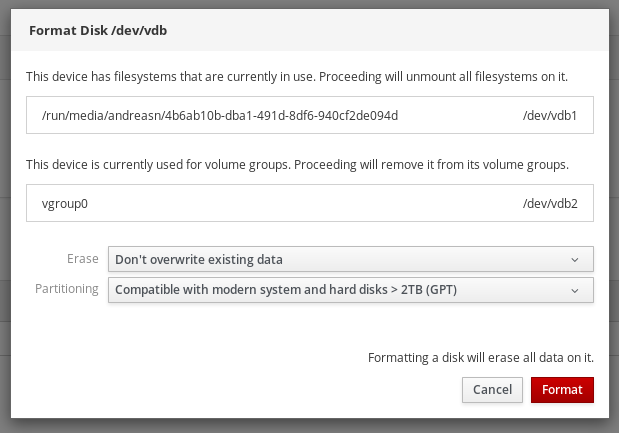Click the chevron arrow on Partitioning dropdown
The width and height of the screenshot is (619, 433).
[574, 290]
